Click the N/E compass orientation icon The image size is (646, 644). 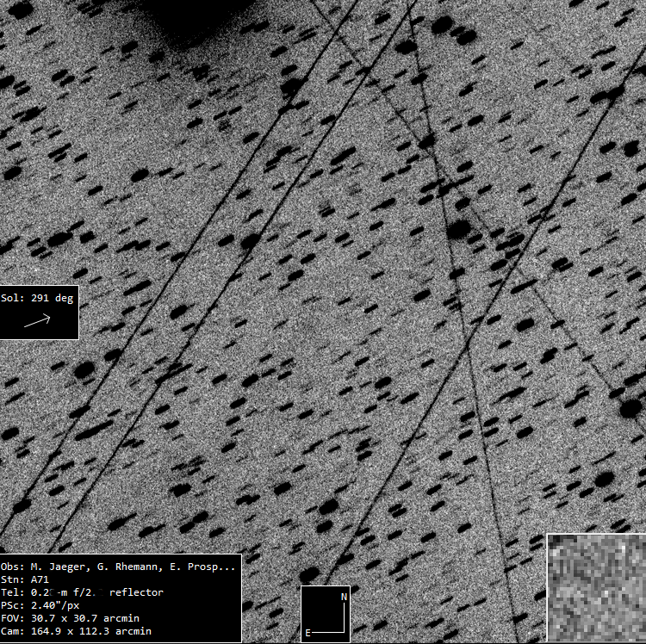coord(326,614)
